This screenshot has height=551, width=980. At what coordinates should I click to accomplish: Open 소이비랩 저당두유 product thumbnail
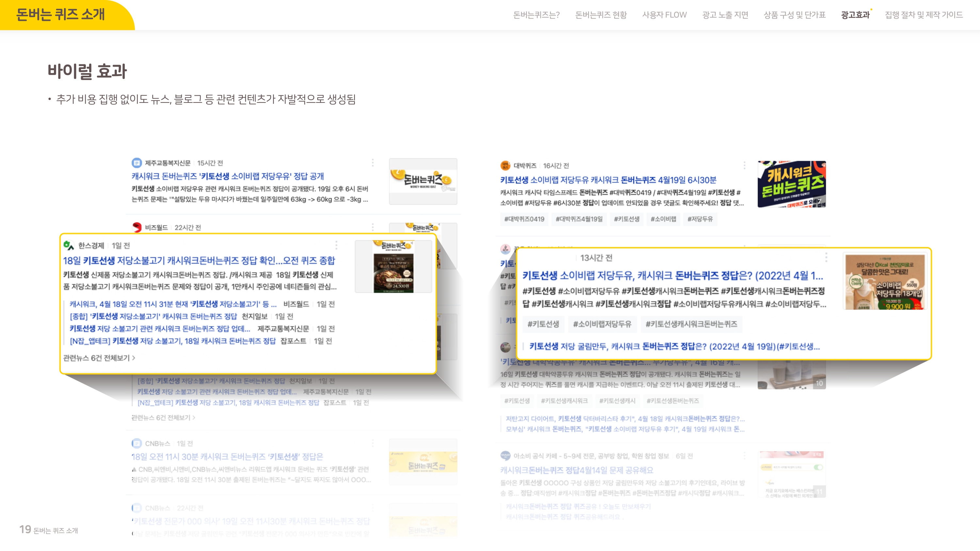(x=884, y=282)
